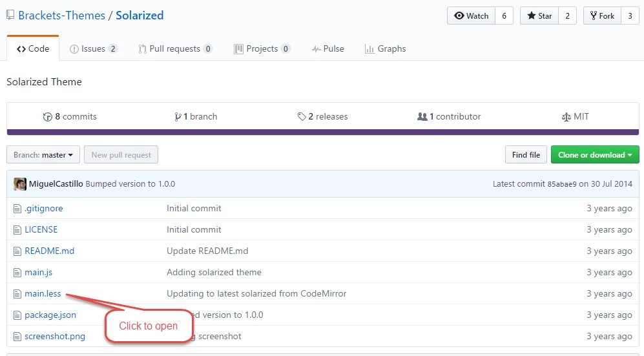View the 1 contributor page
This screenshot has width=644, height=356.
pos(449,116)
